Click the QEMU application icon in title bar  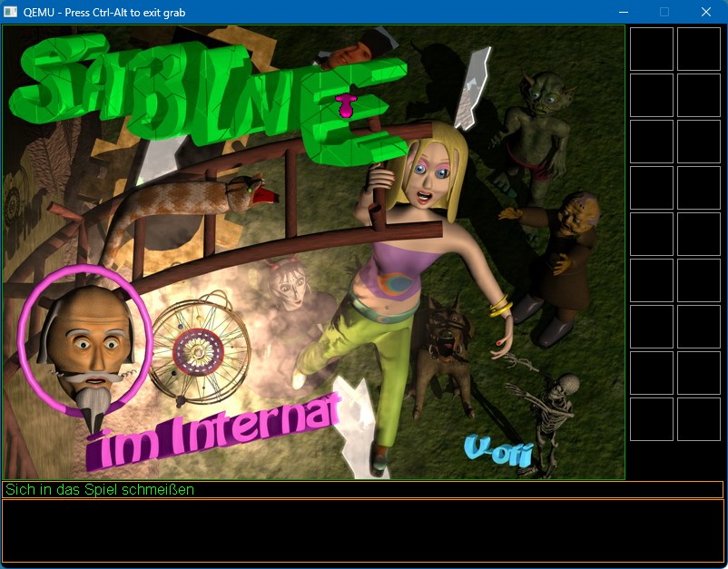click(x=10, y=12)
